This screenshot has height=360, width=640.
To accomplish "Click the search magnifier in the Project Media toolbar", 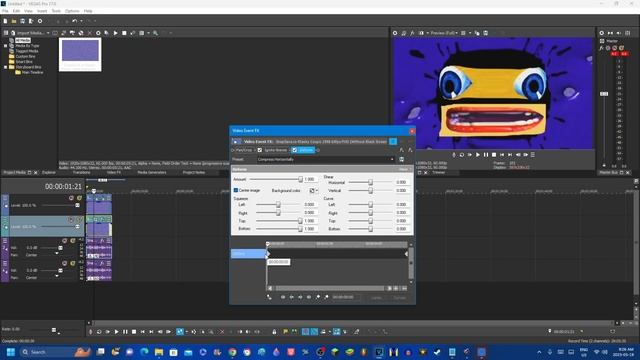I will coord(156,33).
